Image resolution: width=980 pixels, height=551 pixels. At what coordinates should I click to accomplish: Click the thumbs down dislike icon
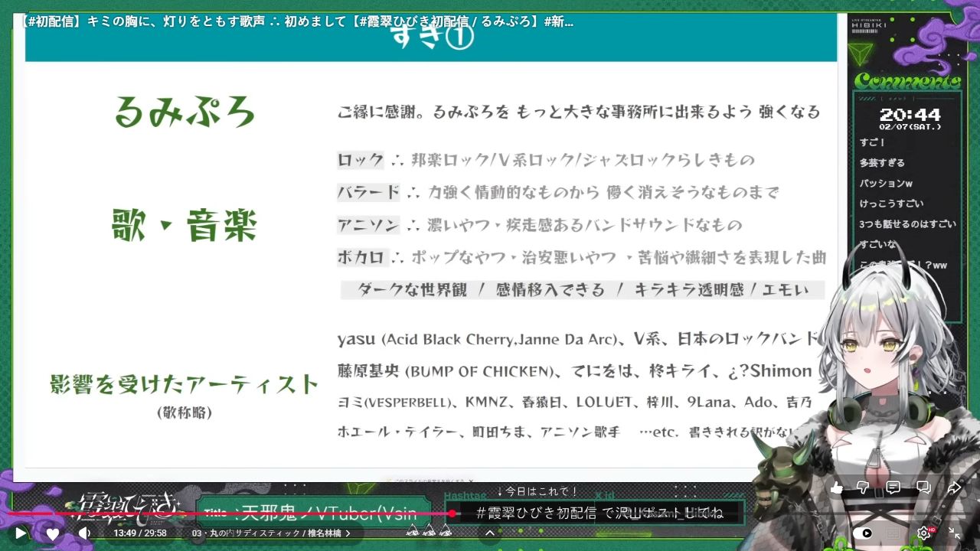click(864, 487)
